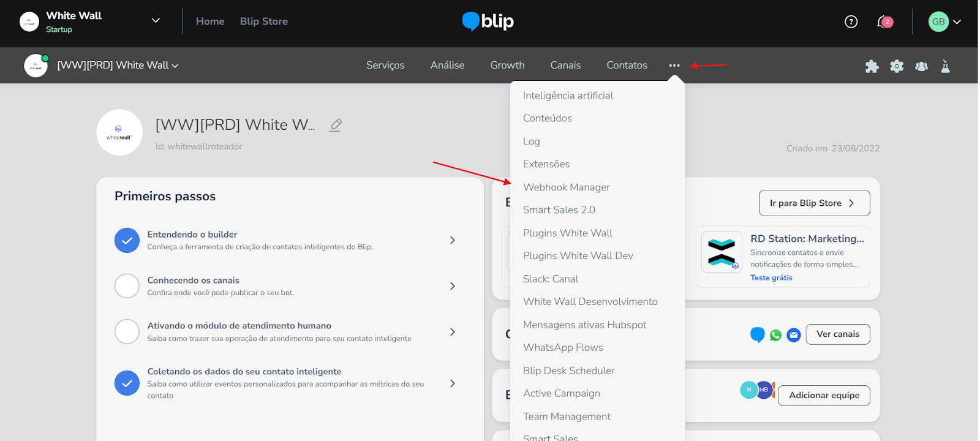Screen dimensions: 980x441
Task: Open the Contatos tab
Action: coord(627,66)
